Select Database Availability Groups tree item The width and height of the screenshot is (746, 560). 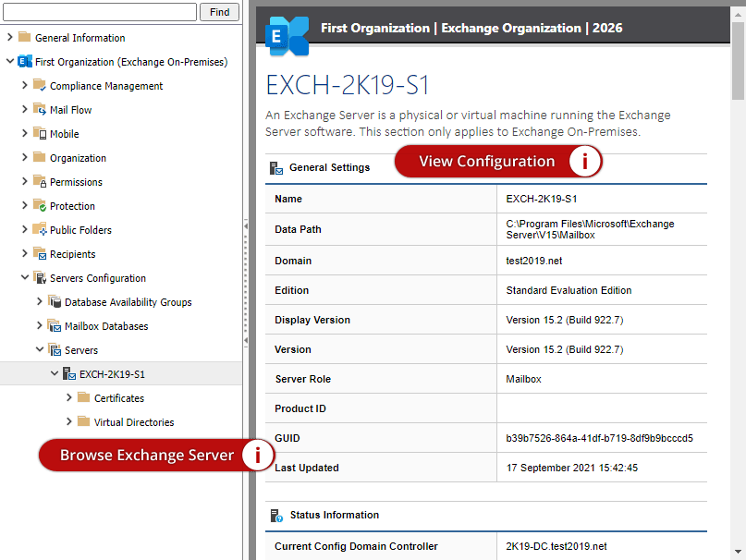[128, 302]
